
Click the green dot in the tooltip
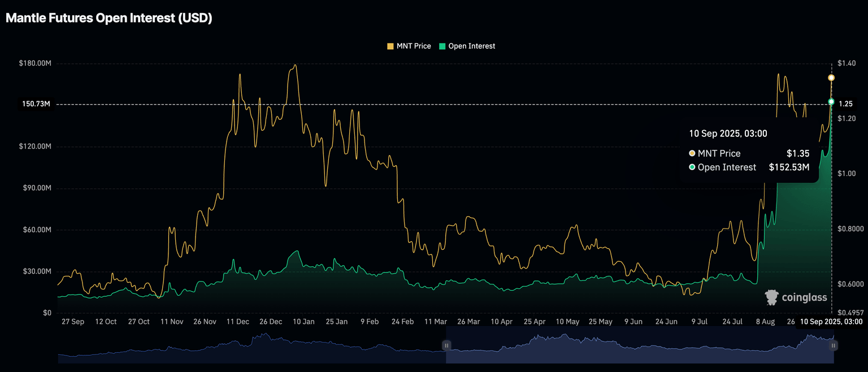coord(692,167)
